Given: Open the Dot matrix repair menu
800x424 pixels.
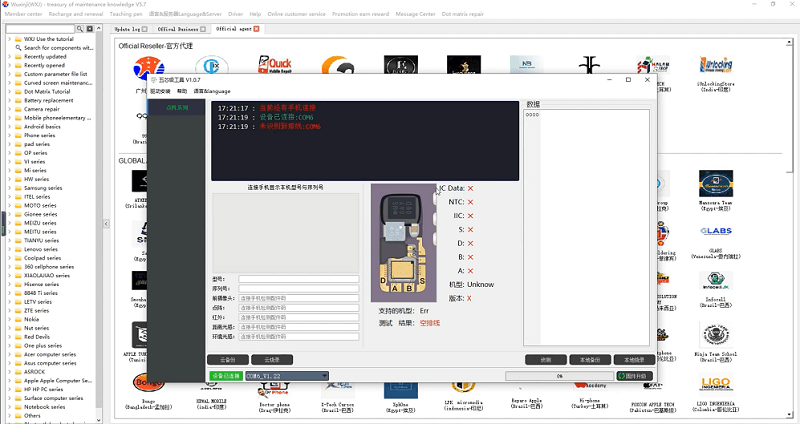Looking at the screenshot, I should coord(463,14).
